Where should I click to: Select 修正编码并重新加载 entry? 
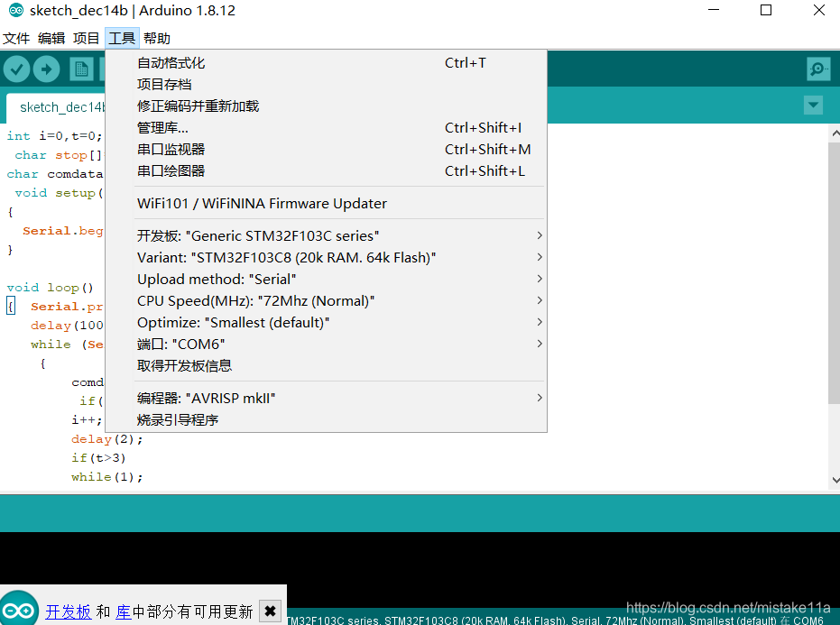pyautogui.click(x=327, y=106)
